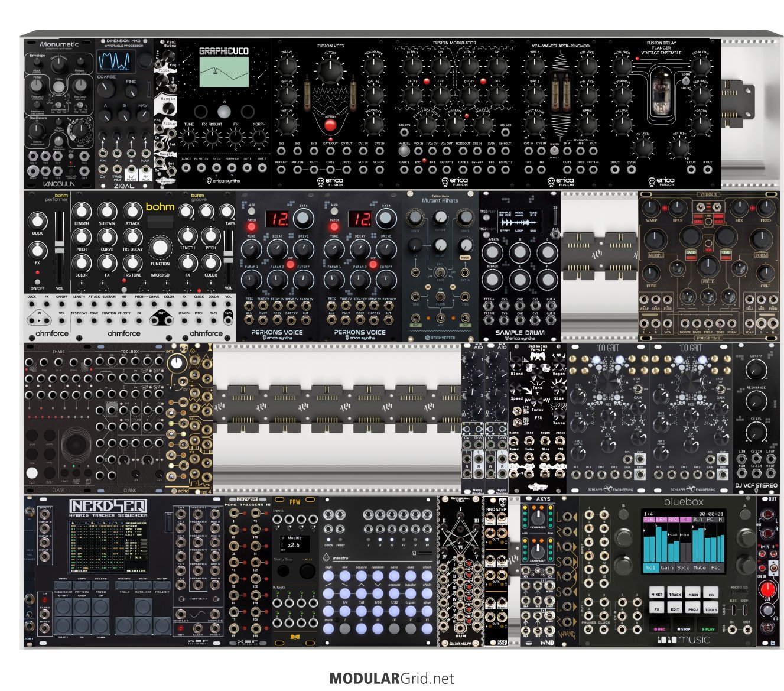
Task: Toggle the ON/OFF button on bohm performer
Action: pos(37,273)
